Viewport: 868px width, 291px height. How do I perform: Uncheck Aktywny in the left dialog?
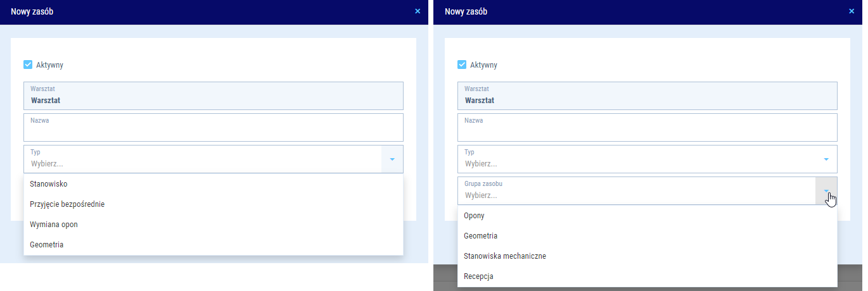[28, 65]
